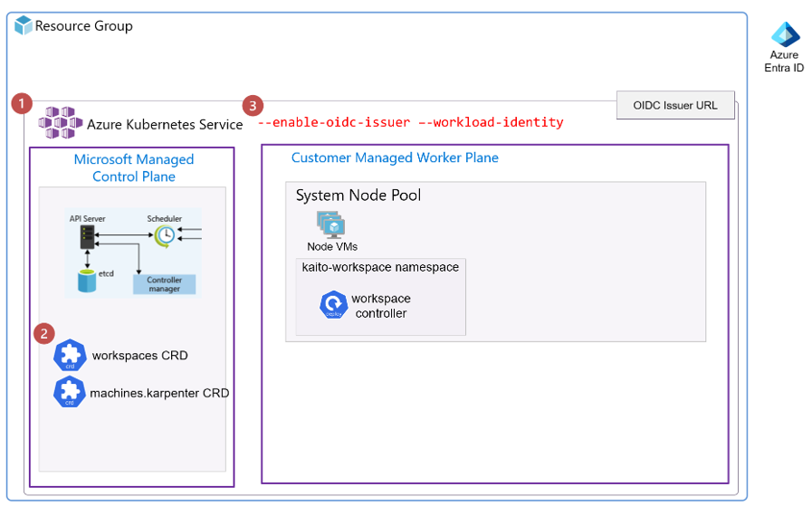This screenshot has width=812, height=506.
Task: Click the Controller manager box
Action: tap(164, 284)
